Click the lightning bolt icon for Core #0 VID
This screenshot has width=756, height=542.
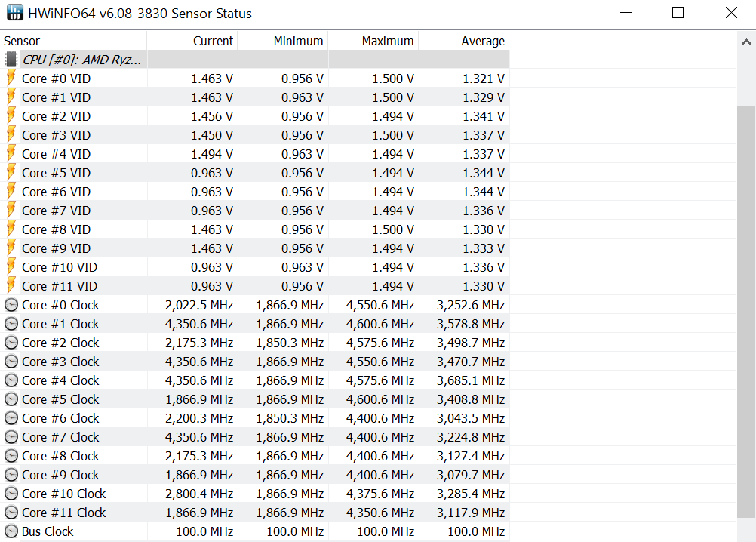pyautogui.click(x=11, y=78)
